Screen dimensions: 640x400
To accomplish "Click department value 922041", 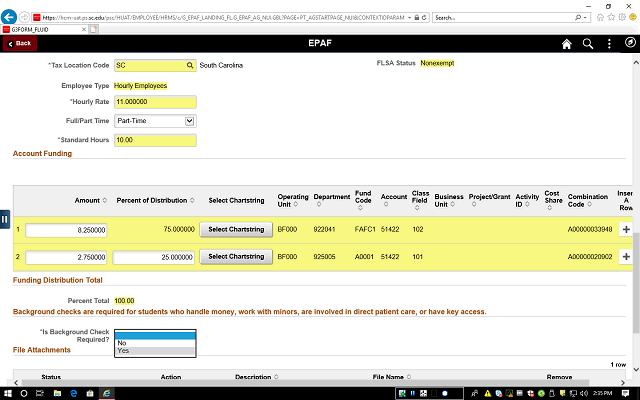I will (324, 229).
